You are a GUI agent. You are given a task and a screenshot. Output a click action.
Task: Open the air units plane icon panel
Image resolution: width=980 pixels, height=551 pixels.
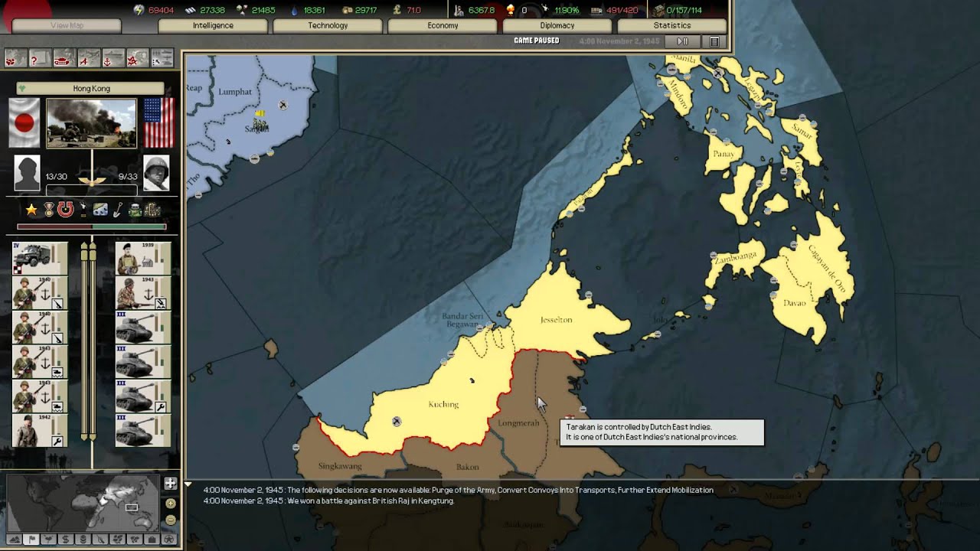(x=88, y=59)
